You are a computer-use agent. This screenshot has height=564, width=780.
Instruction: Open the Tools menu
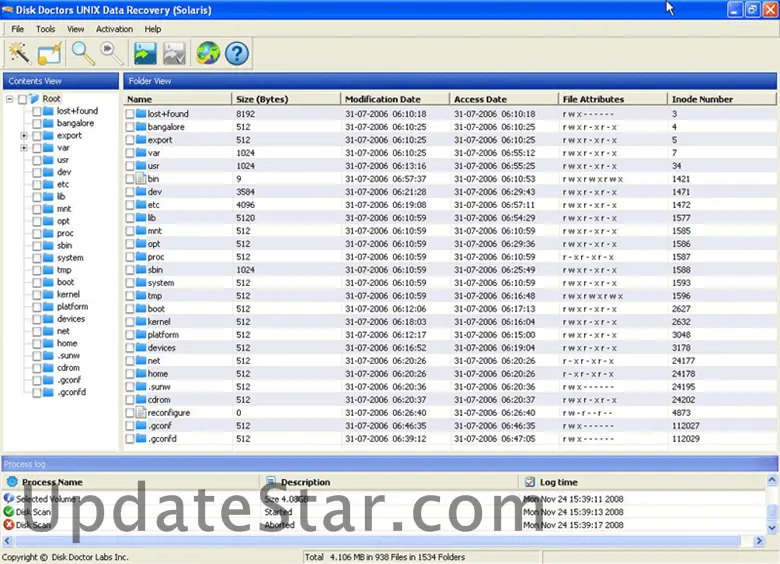point(45,29)
